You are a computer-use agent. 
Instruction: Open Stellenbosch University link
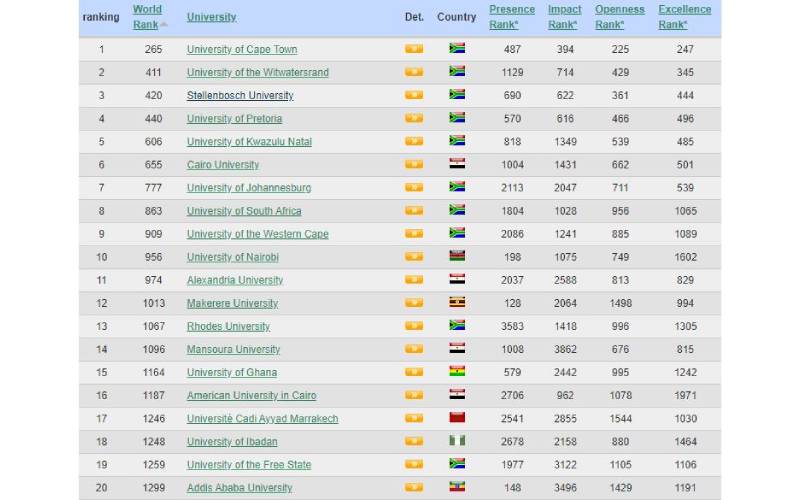click(240, 95)
